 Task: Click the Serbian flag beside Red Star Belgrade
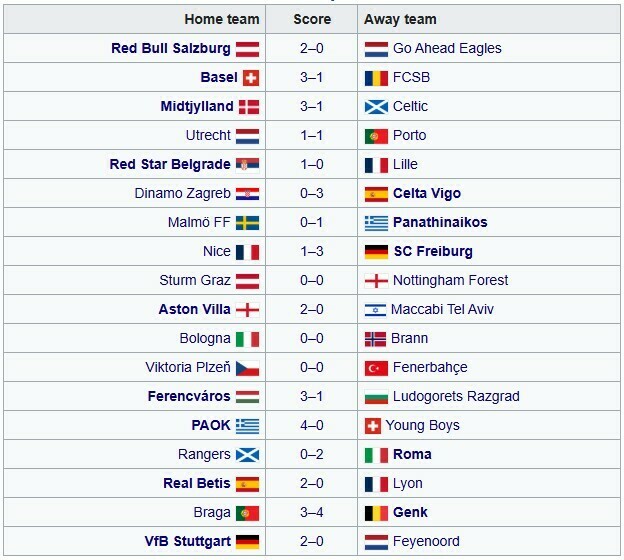(x=247, y=164)
